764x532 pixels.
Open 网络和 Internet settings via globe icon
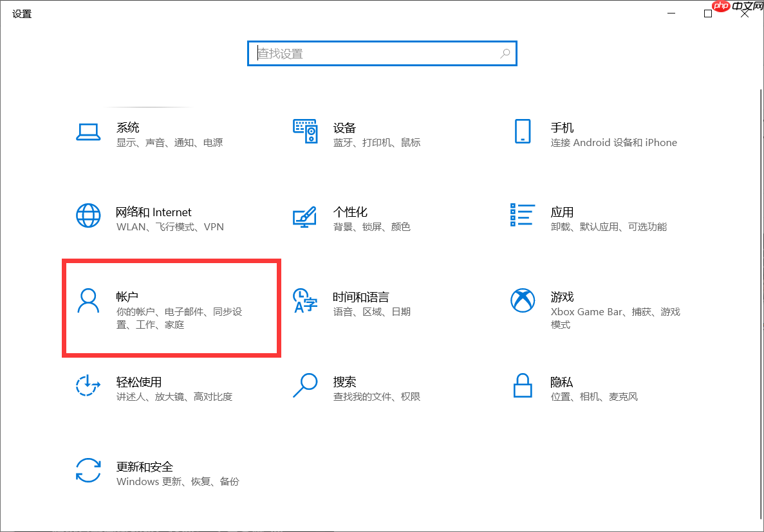(x=88, y=216)
